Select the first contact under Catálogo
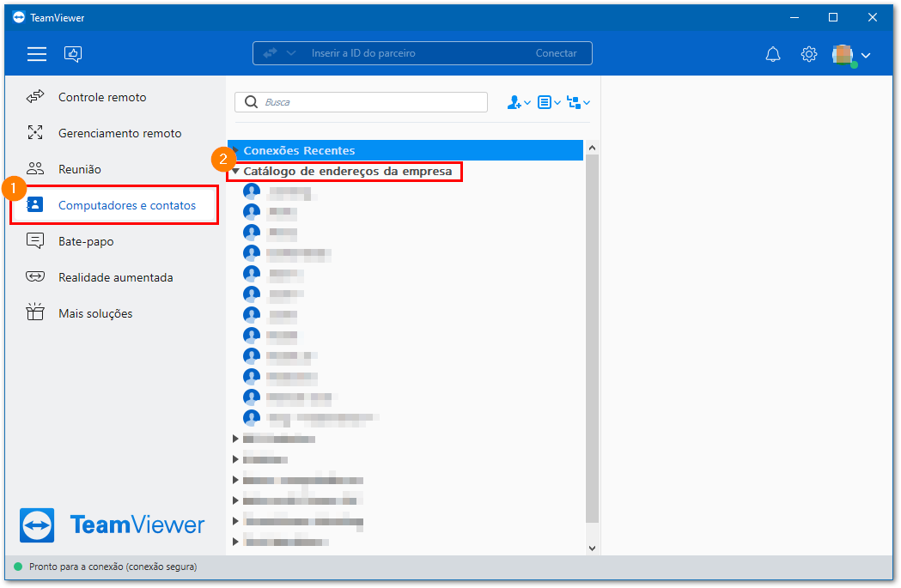Screen dimensions: 901x588 tap(282, 191)
